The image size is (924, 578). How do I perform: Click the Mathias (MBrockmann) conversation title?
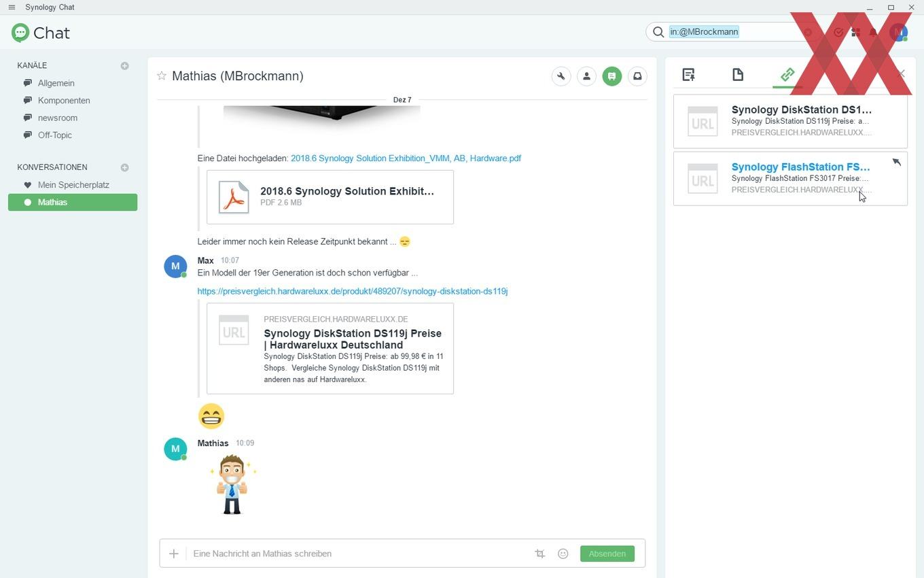tap(238, 76)
